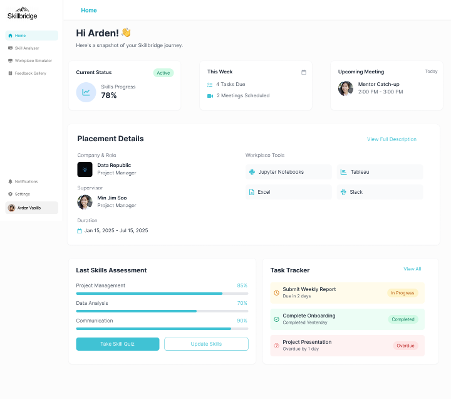Image resolution: width=451 pixels, height=399 pixels.
Task: Click the Slack tool icon
Action: (x=343, y=192)
